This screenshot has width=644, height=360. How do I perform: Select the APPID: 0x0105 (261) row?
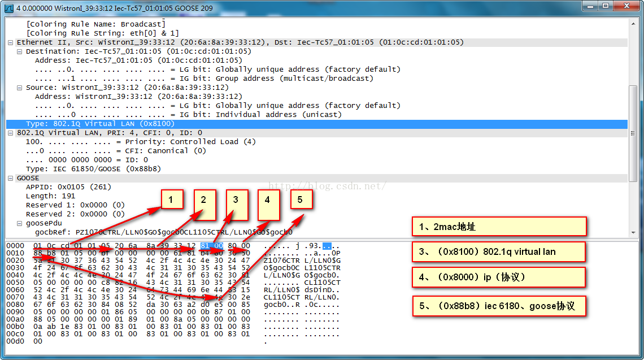68,187
